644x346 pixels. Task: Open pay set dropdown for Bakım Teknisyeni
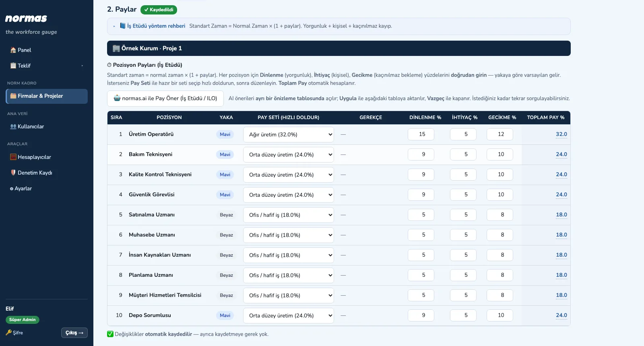pos(289,154)
